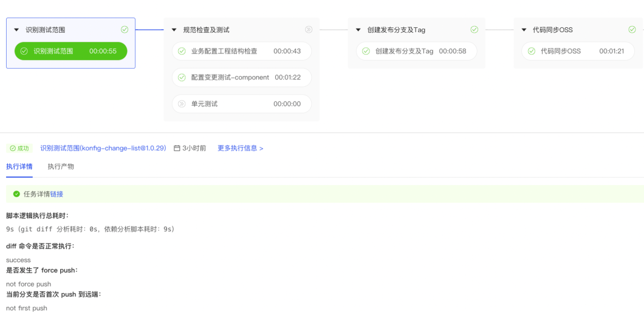Open the 任务详情 链接 hyperlink
644x312 pixels.
point(57,194)
